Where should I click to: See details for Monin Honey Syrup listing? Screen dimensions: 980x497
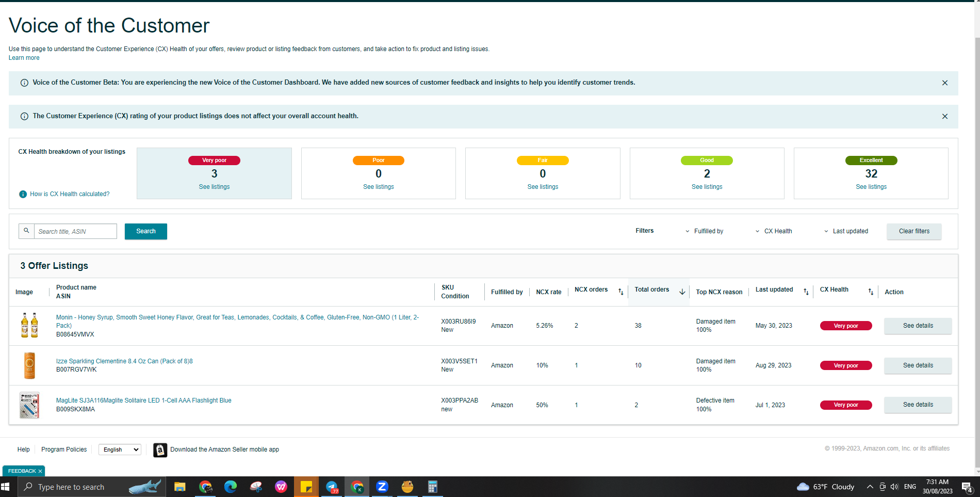point(918,326)
